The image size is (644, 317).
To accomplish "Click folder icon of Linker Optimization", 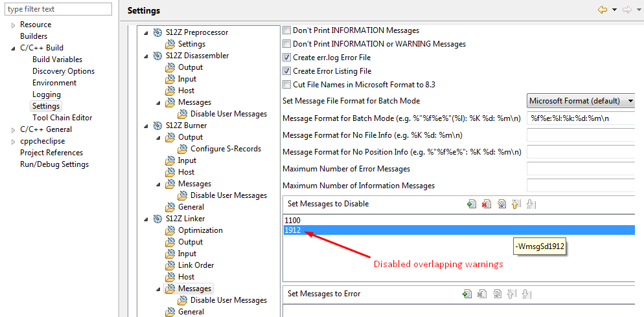I will click(x=170, y=230).
